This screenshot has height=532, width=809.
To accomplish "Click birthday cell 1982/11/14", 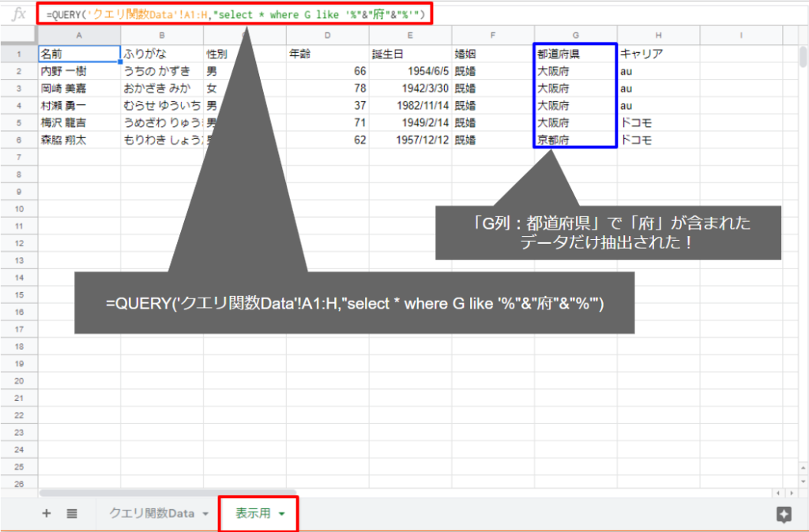I will pyautogui.click(x=410, y=106).
